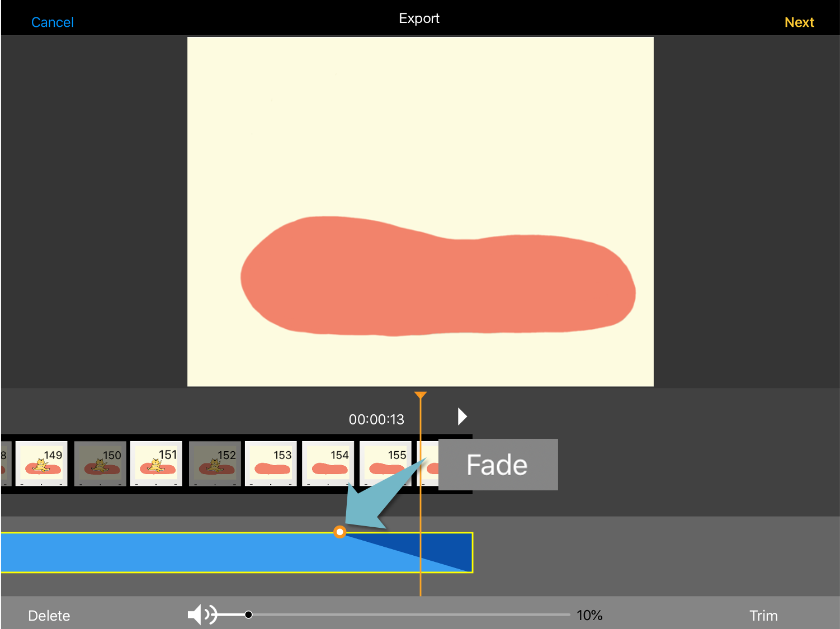Select frame 150 thumbnail
Screen dimensions: 840x629
[101, 464]
